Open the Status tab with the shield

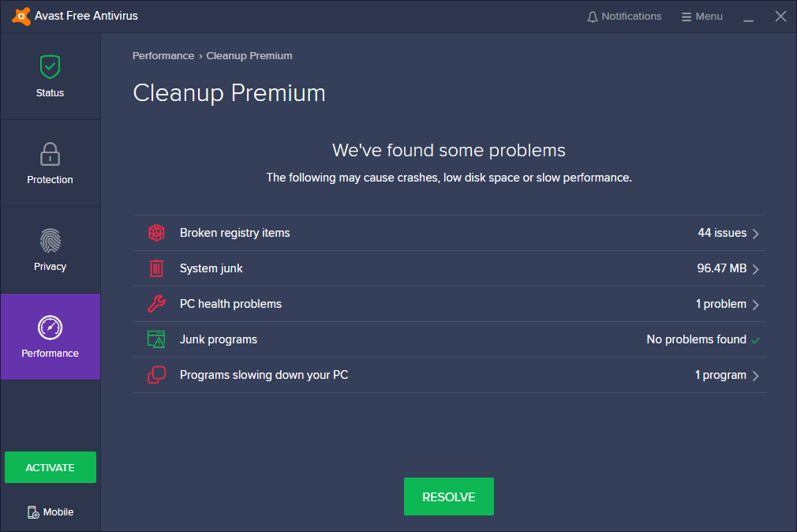[x=50, y=76]
